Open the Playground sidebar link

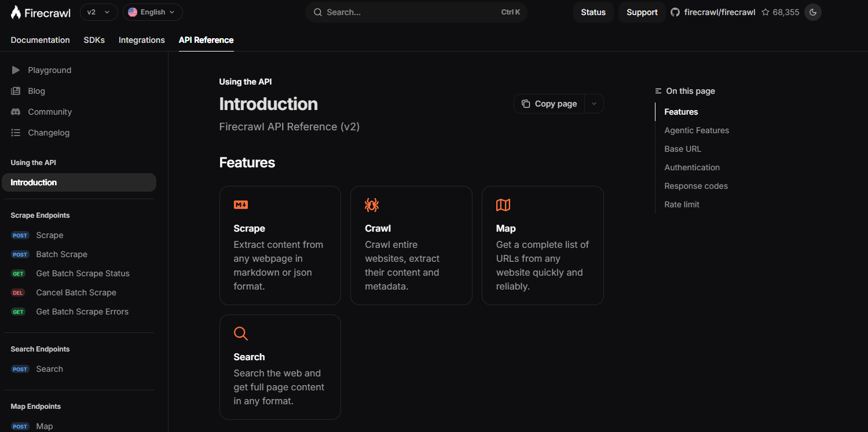49,70
